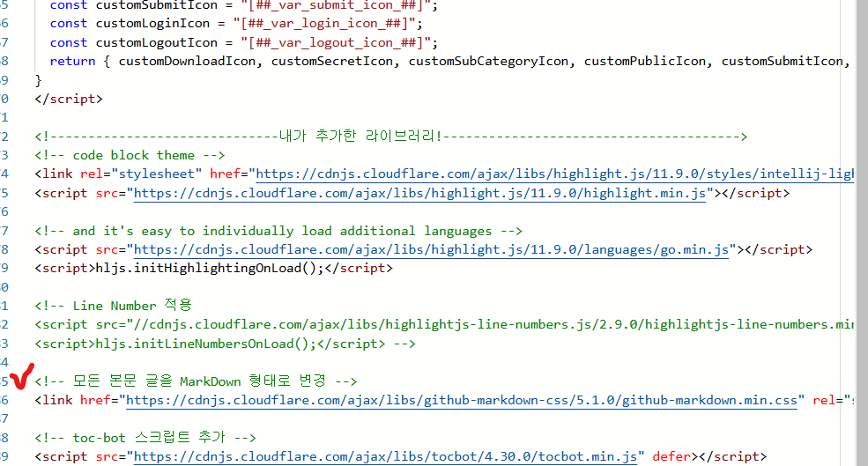This screenshot has width=868, height=466.
Task: Click the vertical scrollbar at the right edge
Action: pyautogui.click(x=861, y=233)
